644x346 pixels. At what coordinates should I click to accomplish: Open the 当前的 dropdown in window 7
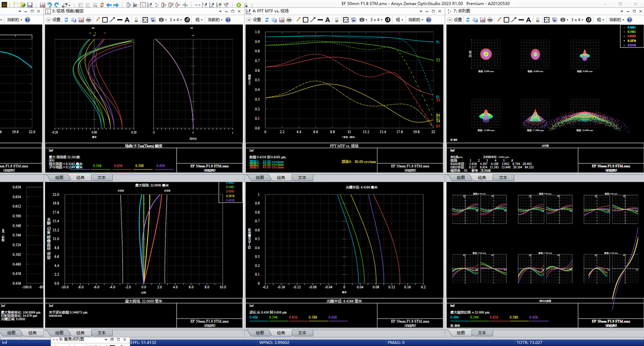coord(617,20)
